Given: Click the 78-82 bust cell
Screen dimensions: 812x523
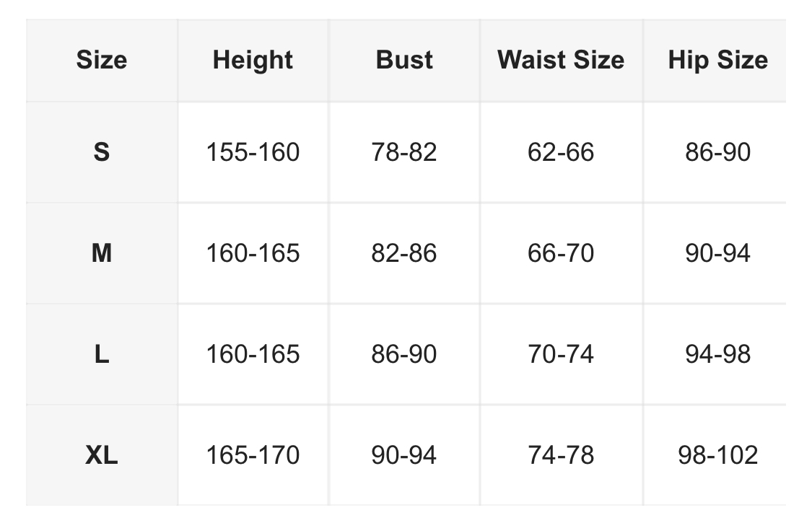Looking at the screenshot, I should pyautogui.click(x=404, y=152).
